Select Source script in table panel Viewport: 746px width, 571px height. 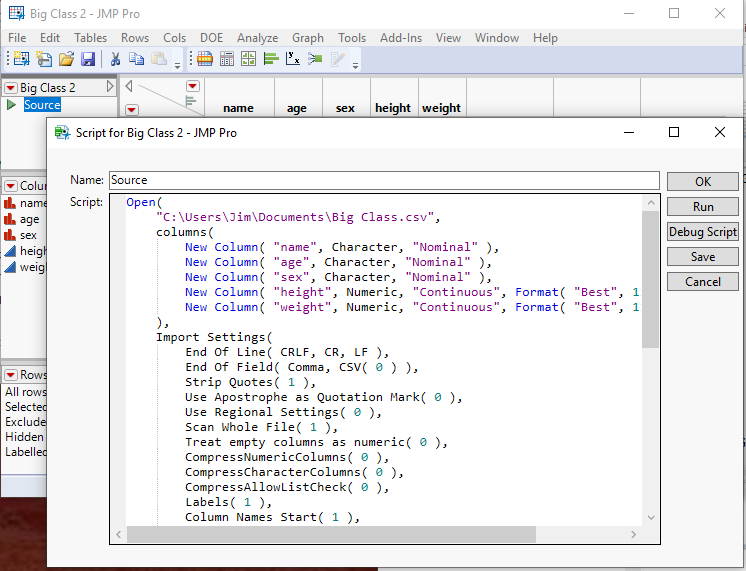pyautogui.click(x=42, y=105)
